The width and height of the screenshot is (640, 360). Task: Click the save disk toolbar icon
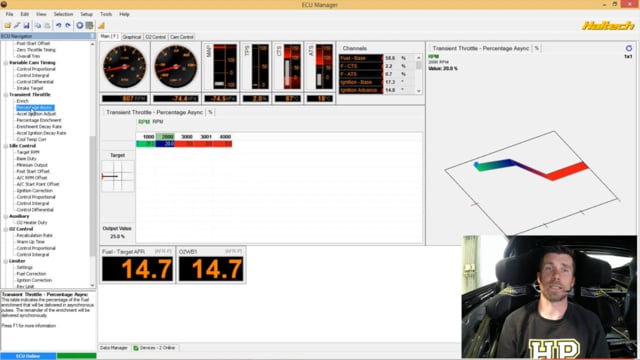click(26, 25)
